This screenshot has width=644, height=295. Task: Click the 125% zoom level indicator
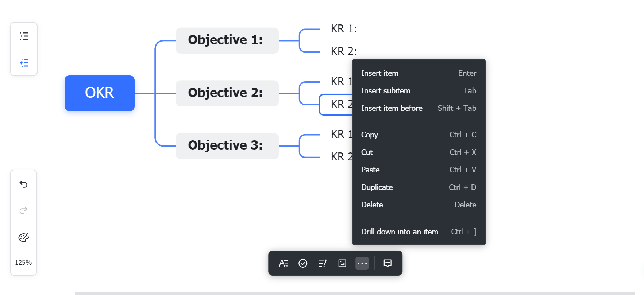23,262
